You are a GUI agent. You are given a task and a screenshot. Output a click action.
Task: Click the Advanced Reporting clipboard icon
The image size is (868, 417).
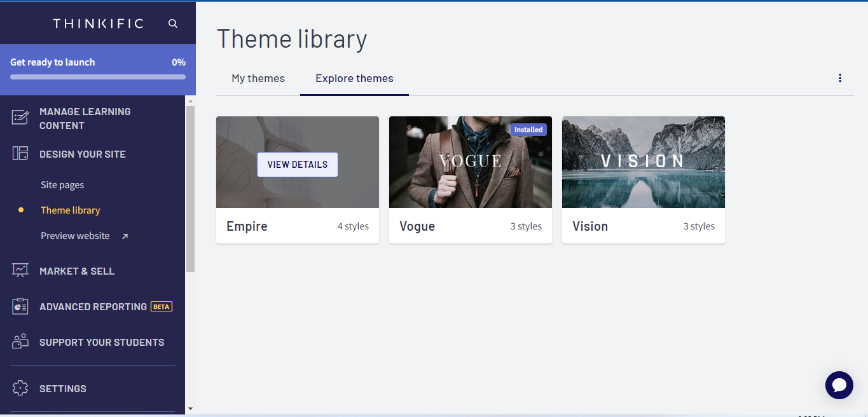[20, 306]
